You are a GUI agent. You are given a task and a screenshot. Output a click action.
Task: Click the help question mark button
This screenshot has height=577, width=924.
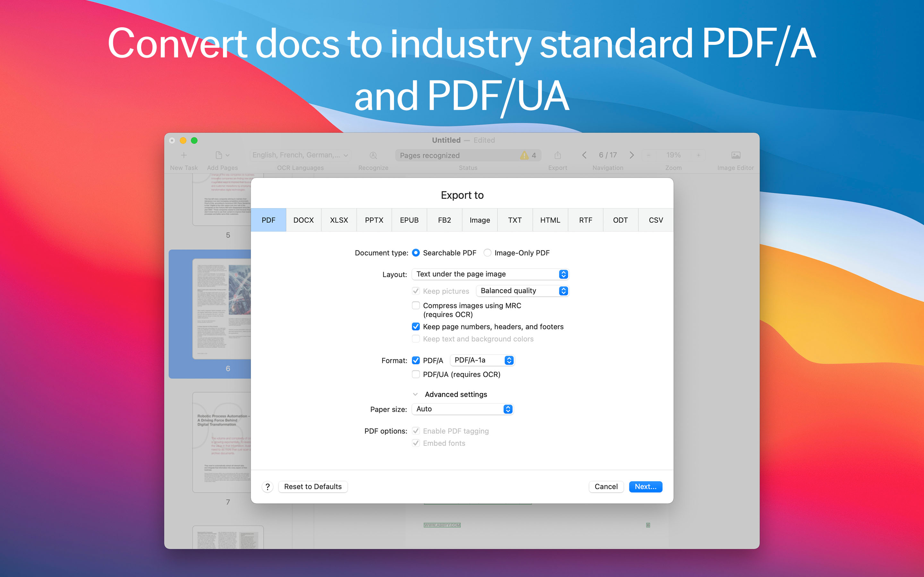coord(268,487)
